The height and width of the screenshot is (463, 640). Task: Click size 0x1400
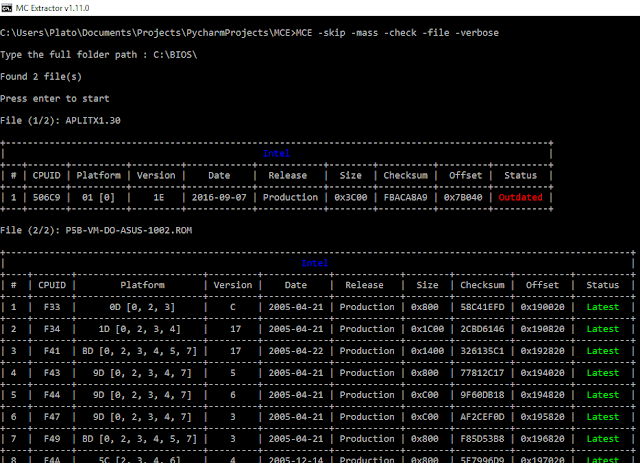click(x=427, y=351)
